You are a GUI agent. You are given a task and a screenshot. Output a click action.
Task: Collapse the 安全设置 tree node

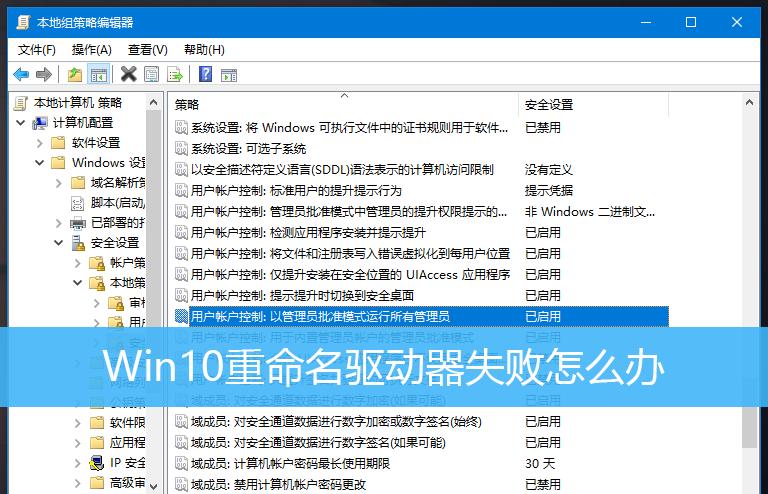coord(59,243)
